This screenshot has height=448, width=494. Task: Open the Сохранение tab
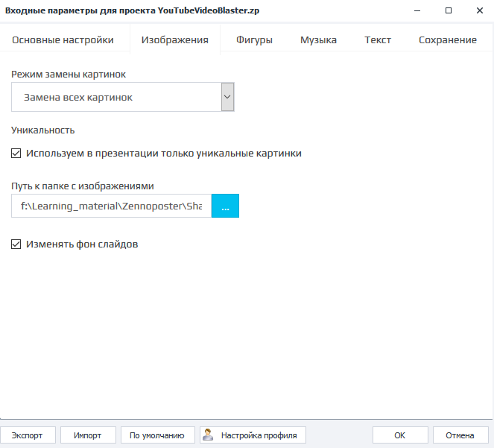click(x=447, y=40)
